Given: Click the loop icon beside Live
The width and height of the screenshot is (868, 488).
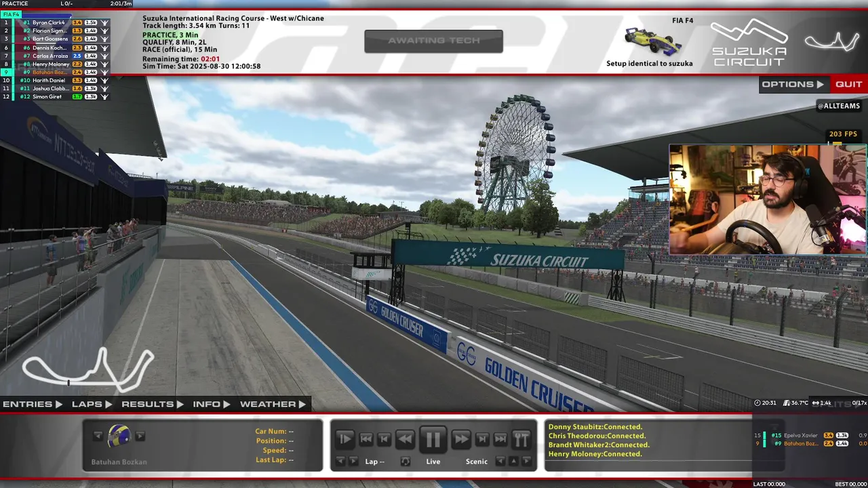Looking at the screenshot, I should pyautogui.click(x=405, y=461).
